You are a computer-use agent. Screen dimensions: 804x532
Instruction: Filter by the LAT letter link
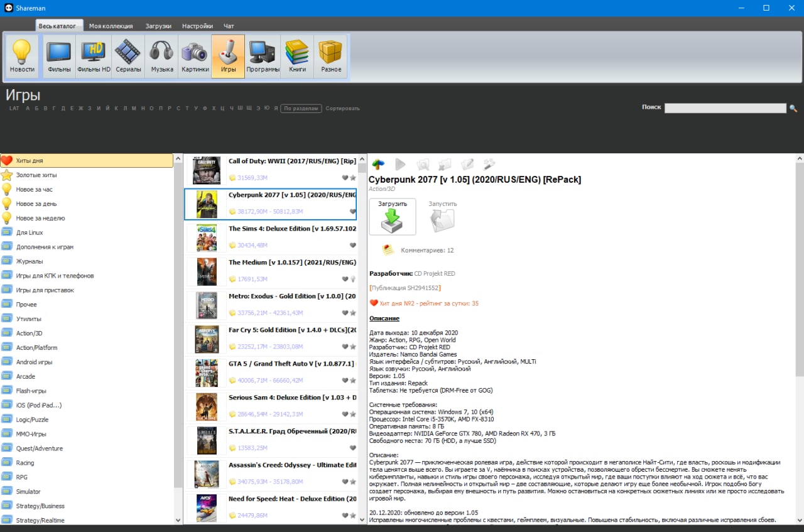pos(14,109)
